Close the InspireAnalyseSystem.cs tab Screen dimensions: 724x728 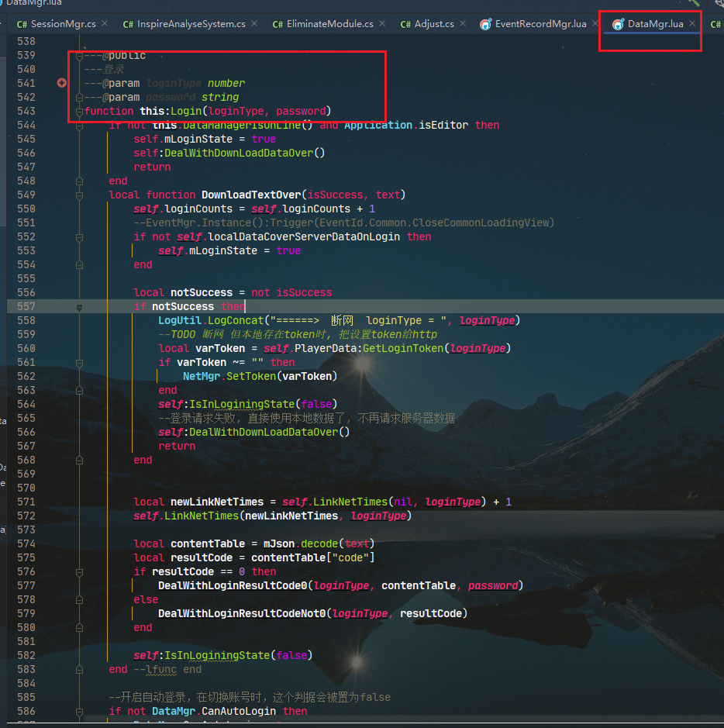click(255, 24)
